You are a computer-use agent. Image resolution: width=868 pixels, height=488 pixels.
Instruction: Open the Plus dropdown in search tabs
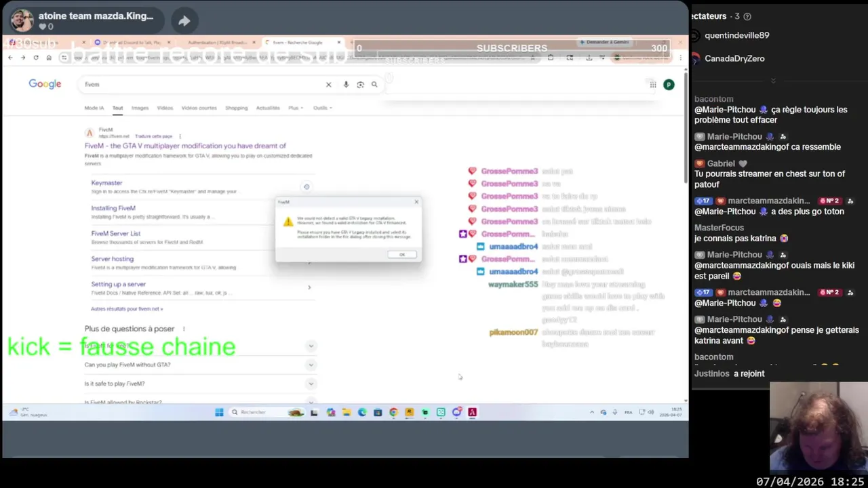pos(296,108)
